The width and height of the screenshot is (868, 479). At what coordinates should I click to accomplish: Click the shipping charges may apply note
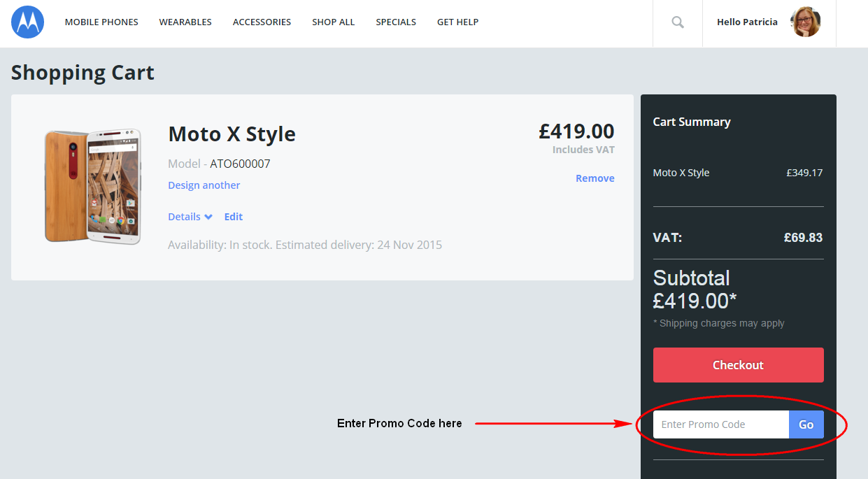[719, 323]
